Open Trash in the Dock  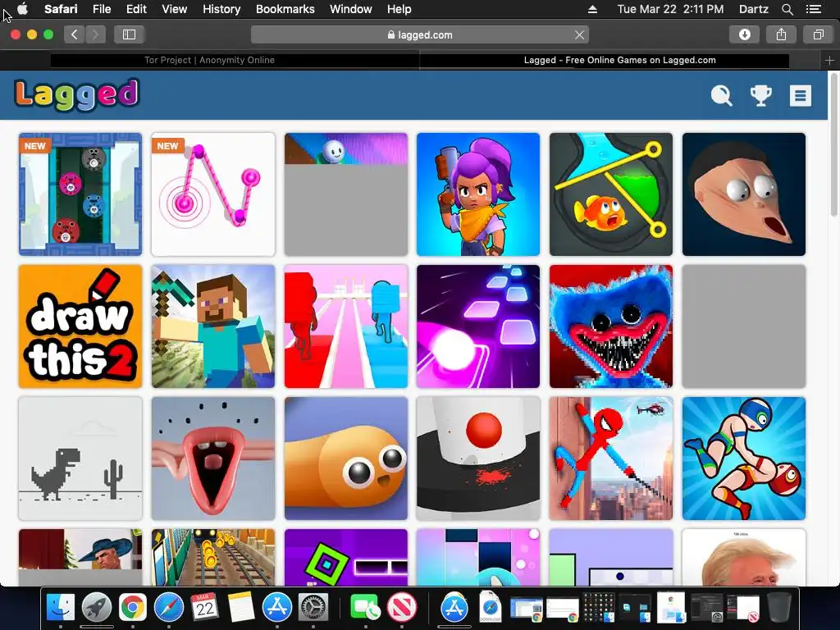point(779,608)
